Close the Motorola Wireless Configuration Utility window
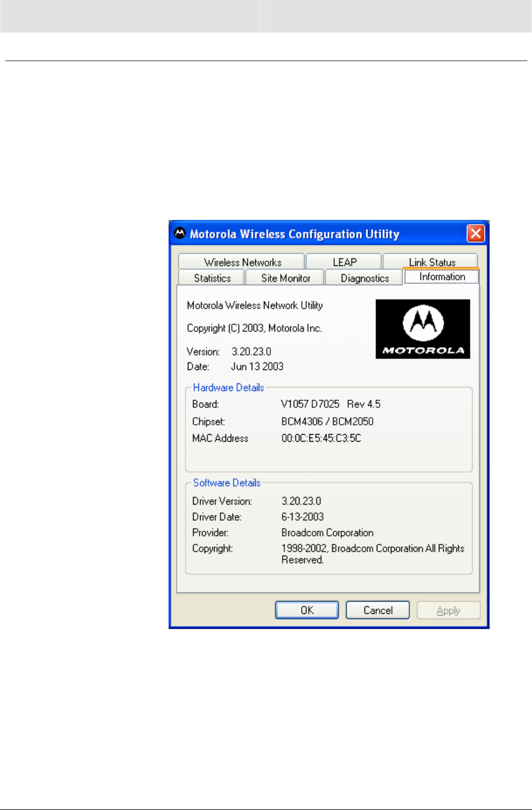Viewport: 532px width, 810px height. tap(476, 234)
